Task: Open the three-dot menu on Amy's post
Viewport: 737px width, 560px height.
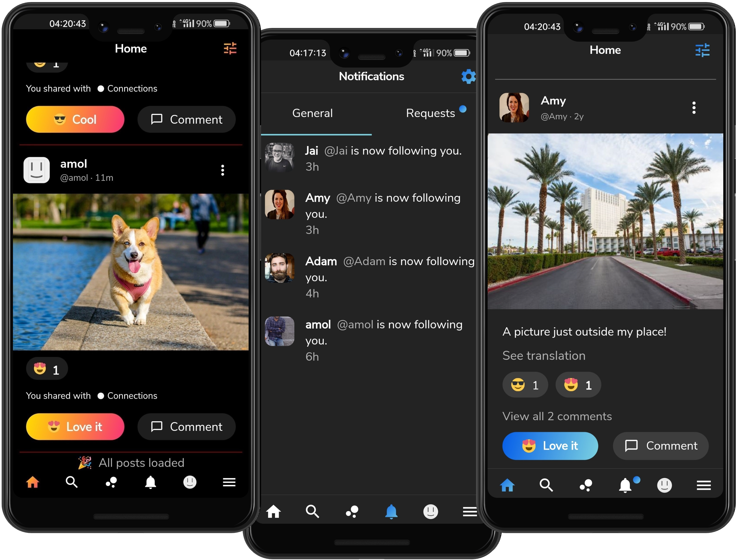Action: [694, 108]
